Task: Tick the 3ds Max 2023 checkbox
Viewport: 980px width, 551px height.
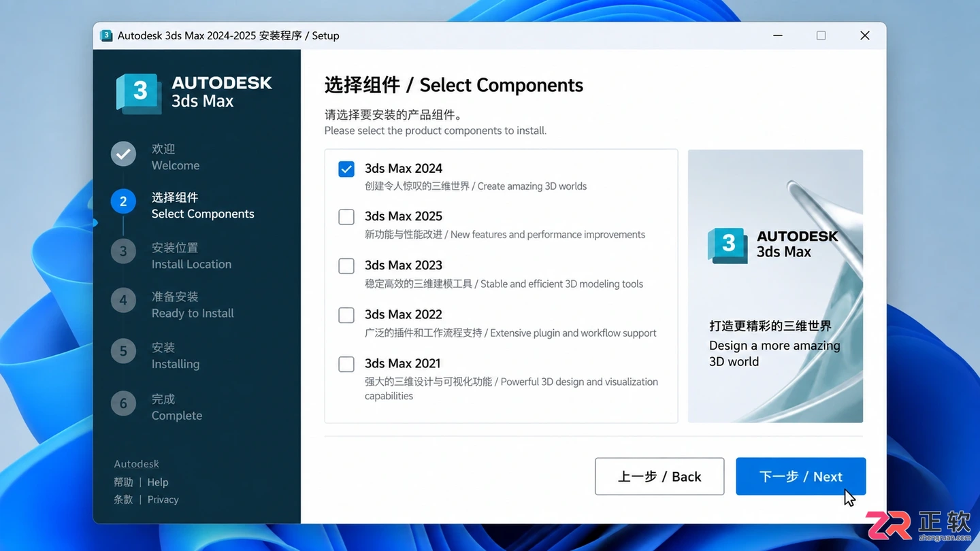Action: [x=346, y=266]
